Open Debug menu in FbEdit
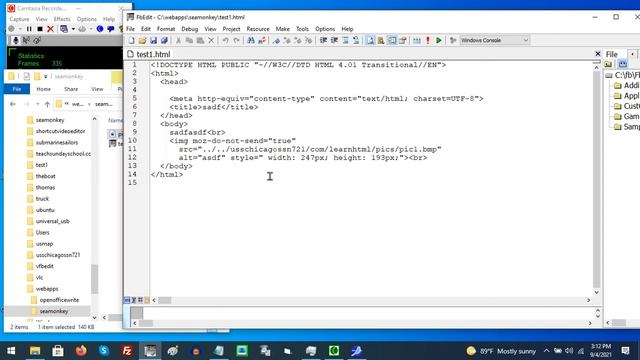The image size is (640, 360). pos(189,29)
